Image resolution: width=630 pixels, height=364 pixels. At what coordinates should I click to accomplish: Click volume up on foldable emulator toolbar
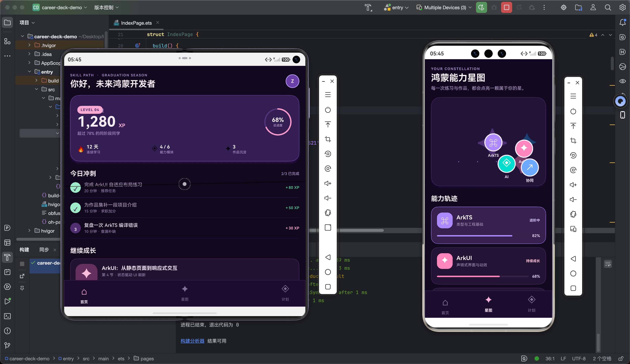(328, 183)
